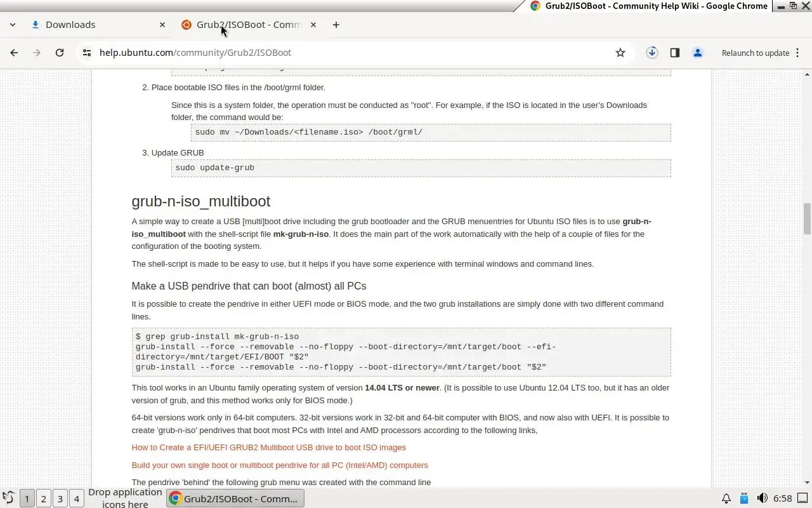Click '$ grep grub-install mk-grub-n-iso' line
Screen dimensions: 812x508
(x=217, y=337)
